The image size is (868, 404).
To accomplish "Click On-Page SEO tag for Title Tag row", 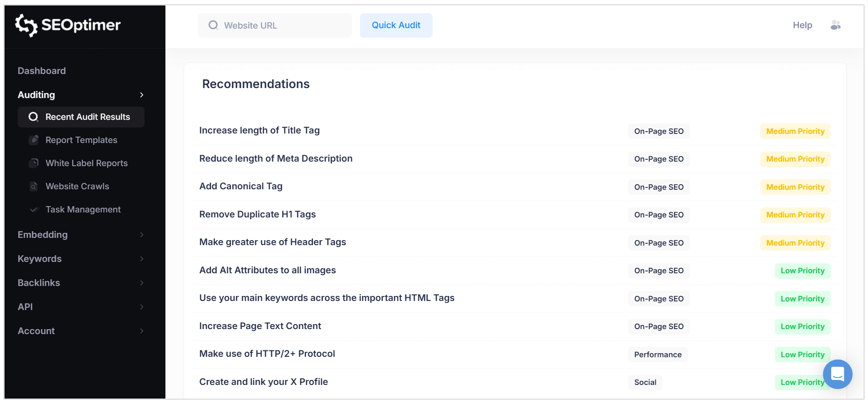I will pos(659,131).
